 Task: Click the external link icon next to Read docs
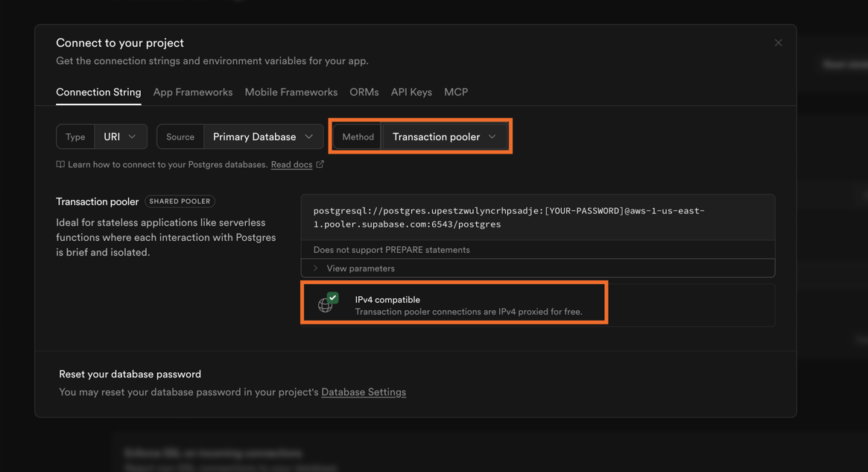[x=320, y=165]
